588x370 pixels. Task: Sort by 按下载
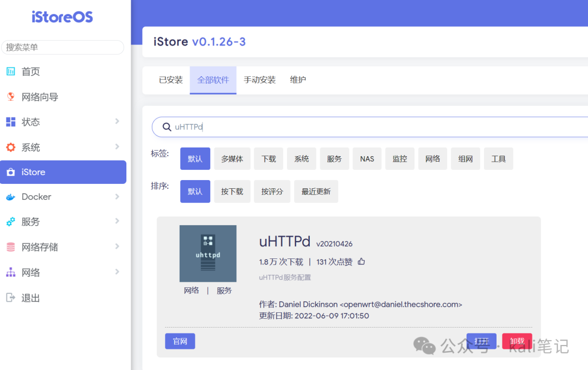point(232,191)
